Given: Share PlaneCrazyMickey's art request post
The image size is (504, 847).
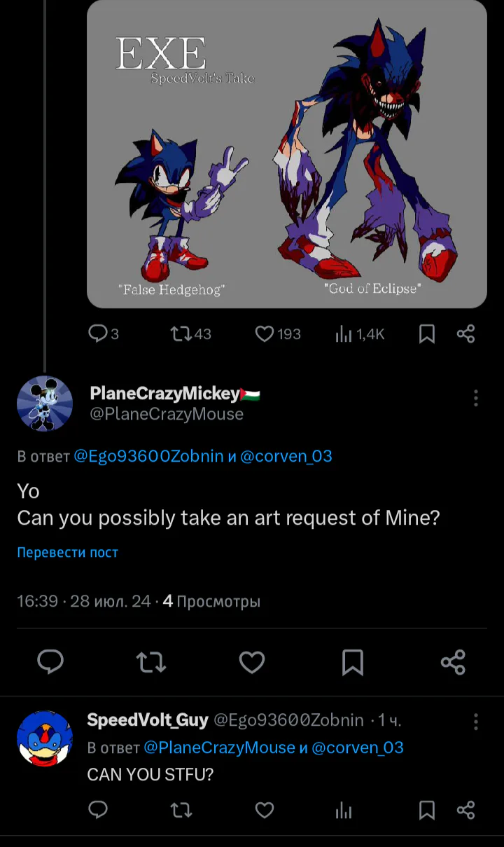Looking at the screenshot, I should [x=454, y=662].
